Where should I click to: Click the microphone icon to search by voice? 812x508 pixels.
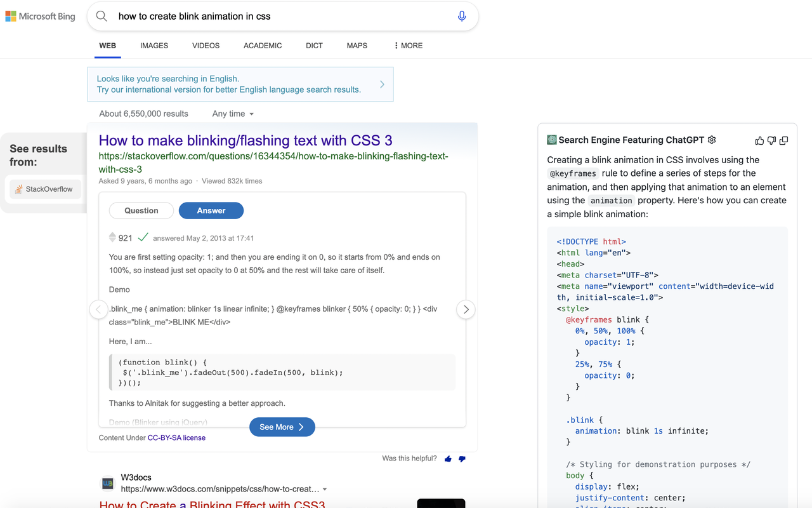tap(461, 16)
